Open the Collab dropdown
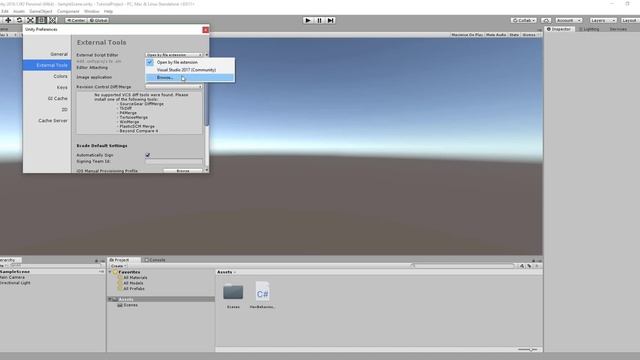The image size is (640, 360). click(524, 20)
